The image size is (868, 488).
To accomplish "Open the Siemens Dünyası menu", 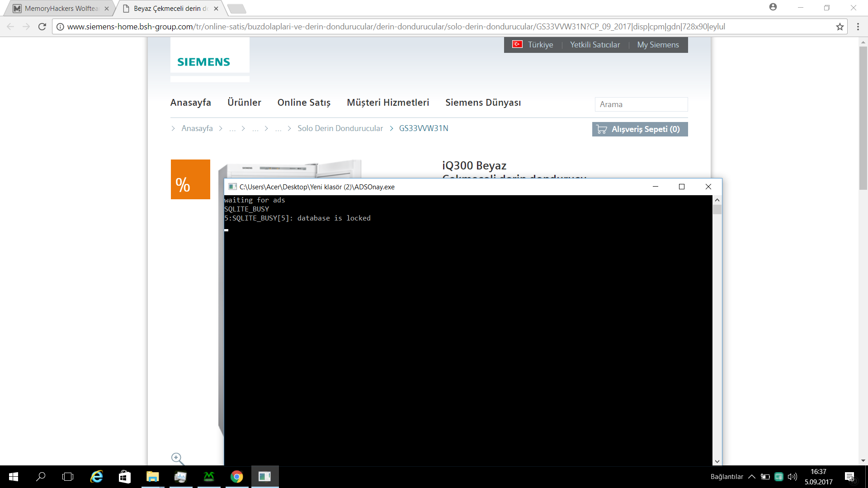I will pyautogui.click(x=483, y=103).
